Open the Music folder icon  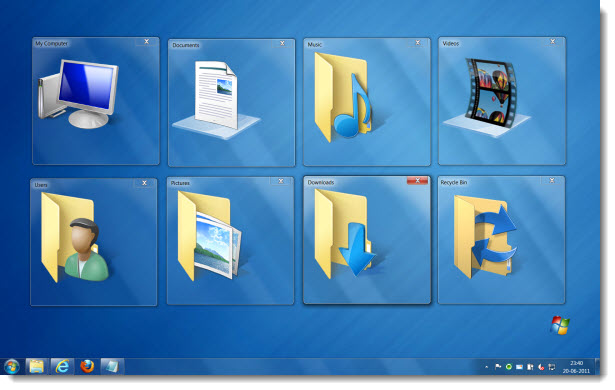(x=344, y=97)
